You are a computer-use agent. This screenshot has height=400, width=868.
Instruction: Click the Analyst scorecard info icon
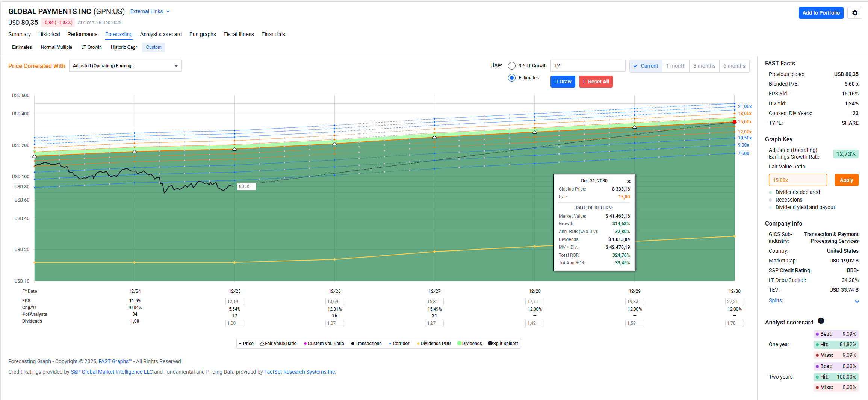[821, 321]
